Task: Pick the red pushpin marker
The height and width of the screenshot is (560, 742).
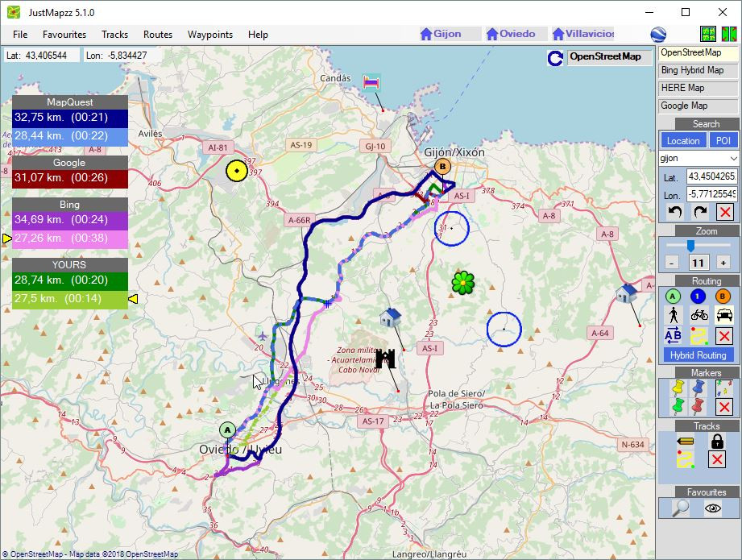Action: 698,406
